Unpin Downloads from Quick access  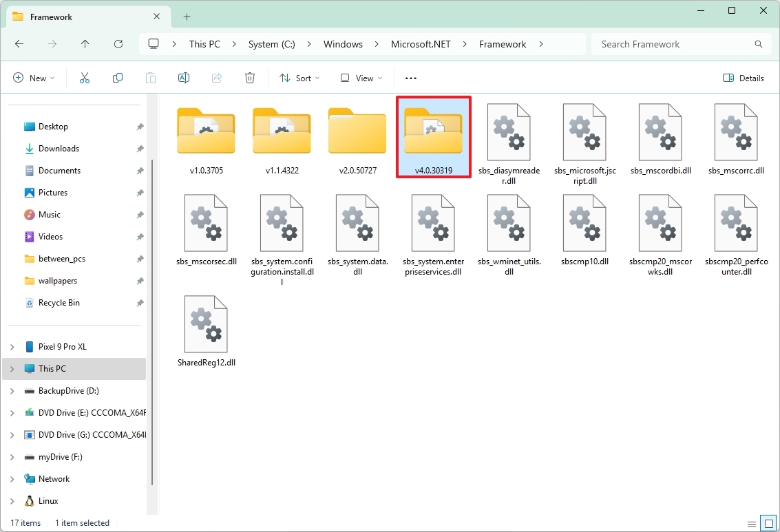(140, 148)
